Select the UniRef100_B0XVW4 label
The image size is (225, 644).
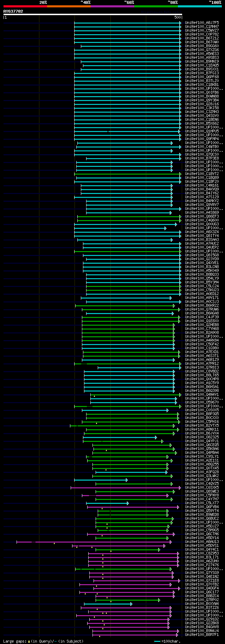tap(202, 604)
